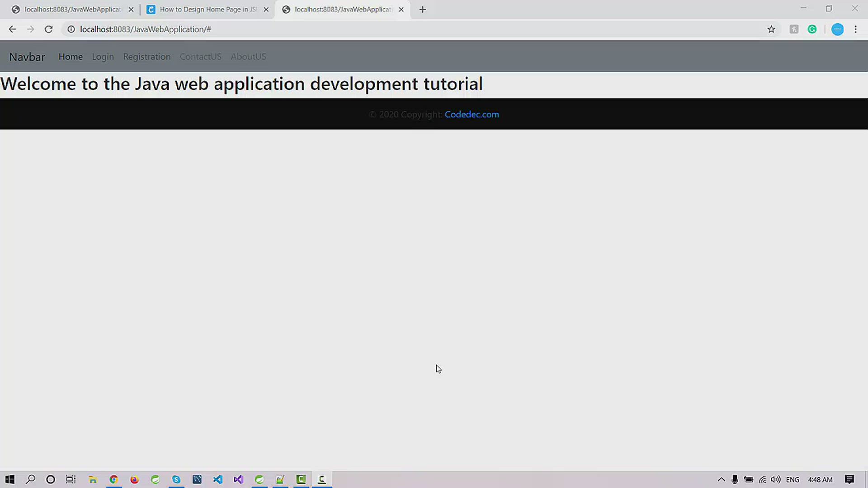This screenshot has height=488, width=868.
Task: Click the 'Welcome to the Java web application' heading
Action: tap(241, 84)
